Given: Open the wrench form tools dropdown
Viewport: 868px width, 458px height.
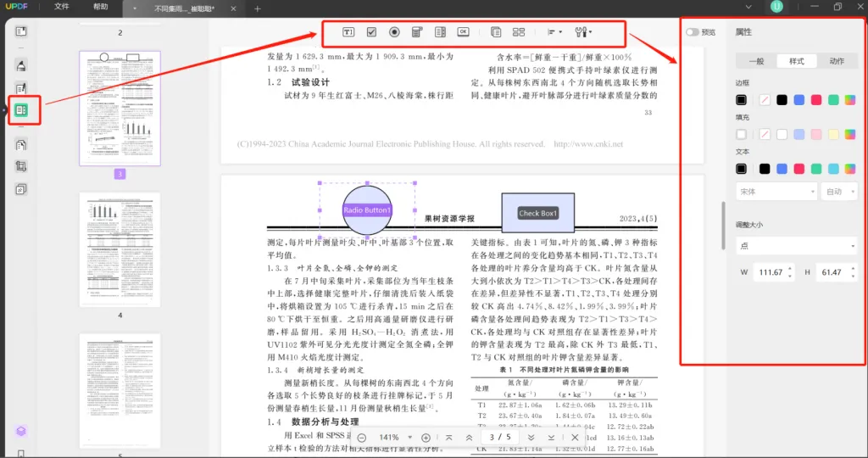Looking at the screenshot, I should (x=583, y=32).
